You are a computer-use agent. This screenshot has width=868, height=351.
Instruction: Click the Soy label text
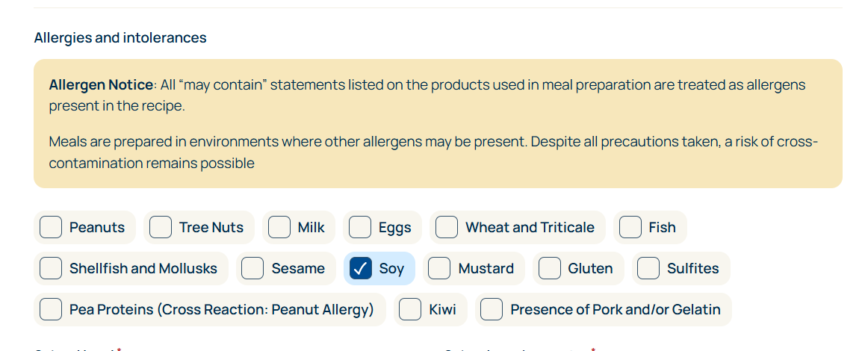pos(391,269)
